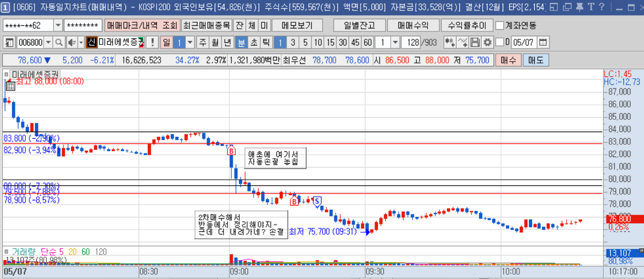
Task: Select the 5-minute interval button
Action: tap(305, 42)
